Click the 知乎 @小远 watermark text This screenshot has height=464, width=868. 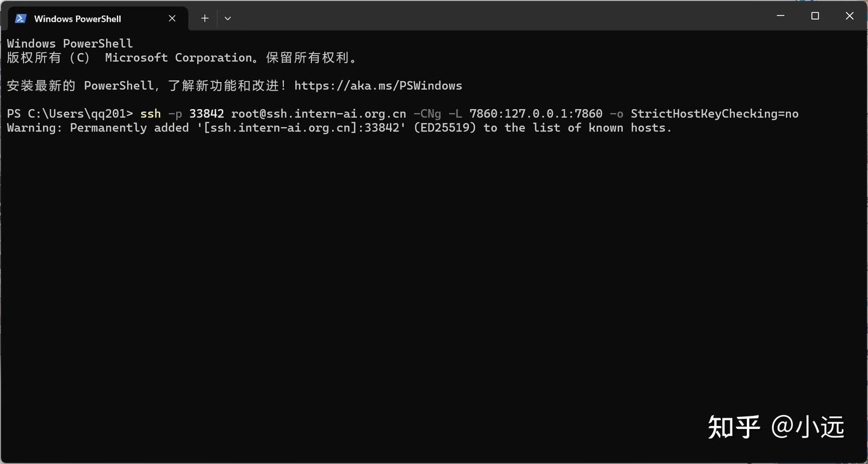click(x=776, y=426)
